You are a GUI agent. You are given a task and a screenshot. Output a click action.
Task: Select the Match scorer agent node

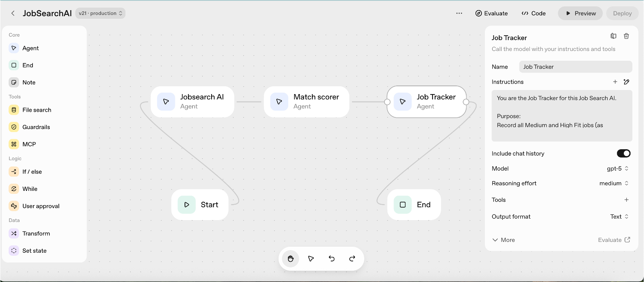306,102
